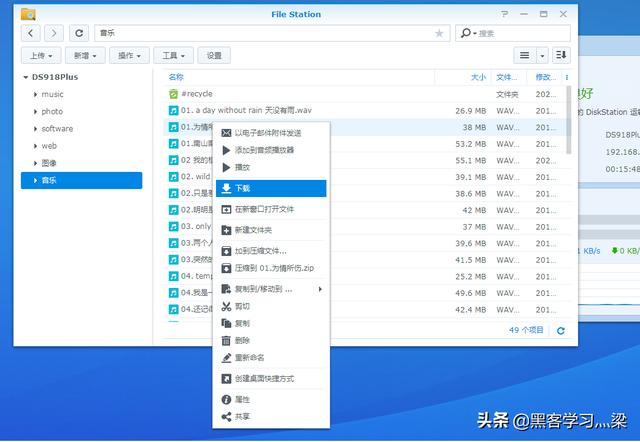Open the 新增 create dropdown
This screenshot has width=640, height=442.
point(85,56)
